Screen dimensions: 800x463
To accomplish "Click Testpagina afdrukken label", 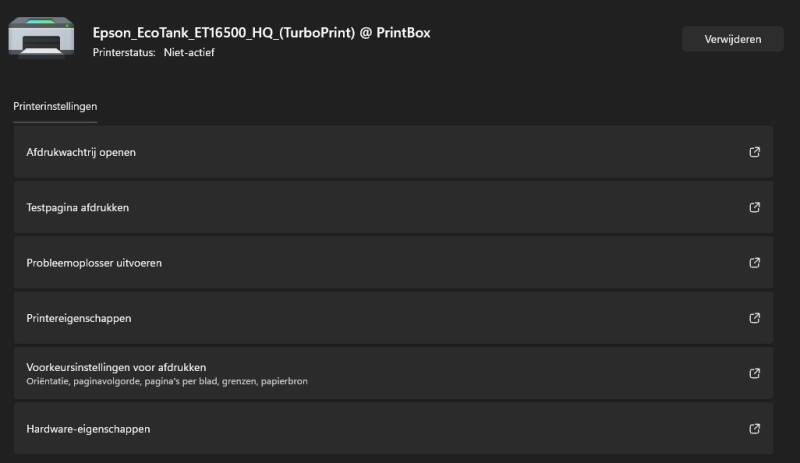I will tap(78, 208).
